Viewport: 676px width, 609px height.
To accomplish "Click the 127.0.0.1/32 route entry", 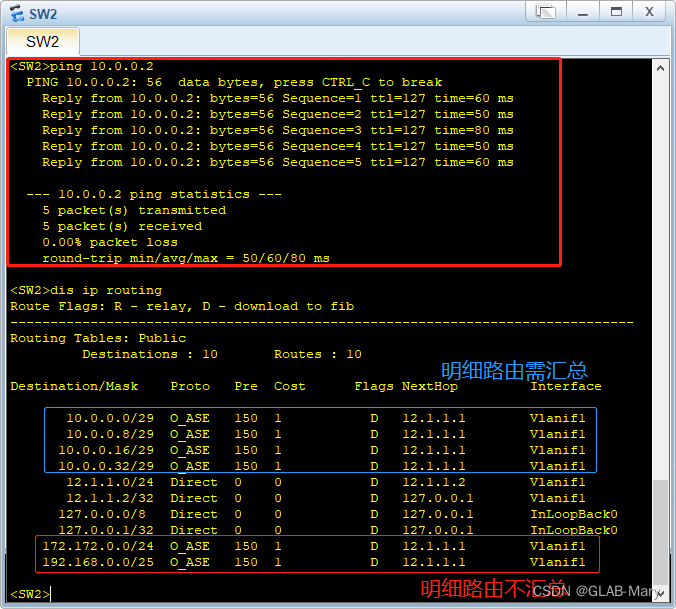I will [338, 530].
